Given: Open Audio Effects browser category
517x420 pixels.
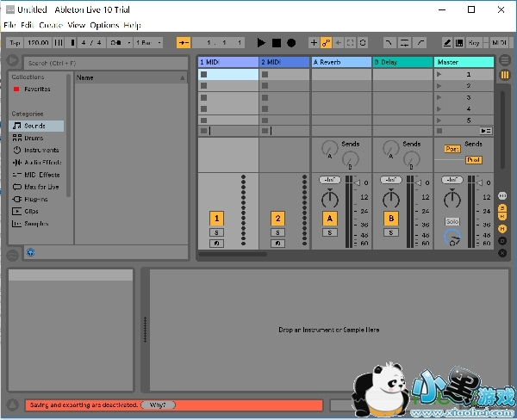Looking at the screenshot, I should pyautogui.click(x=42, y=162).
